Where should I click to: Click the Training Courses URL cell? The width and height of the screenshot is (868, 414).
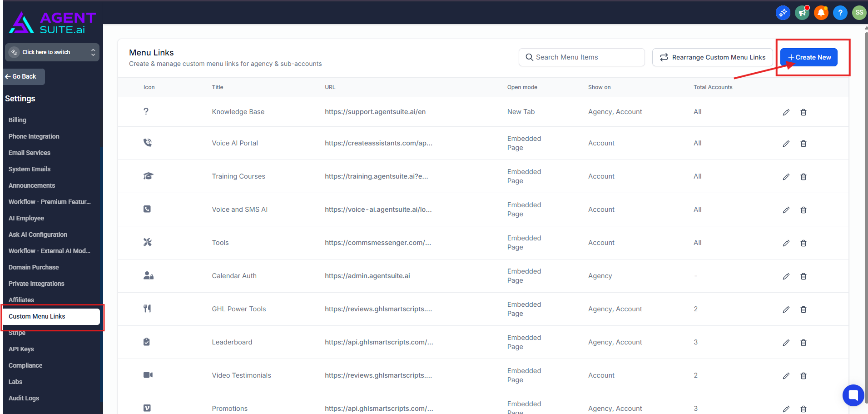pyautogui.click(x=377, y=176)
